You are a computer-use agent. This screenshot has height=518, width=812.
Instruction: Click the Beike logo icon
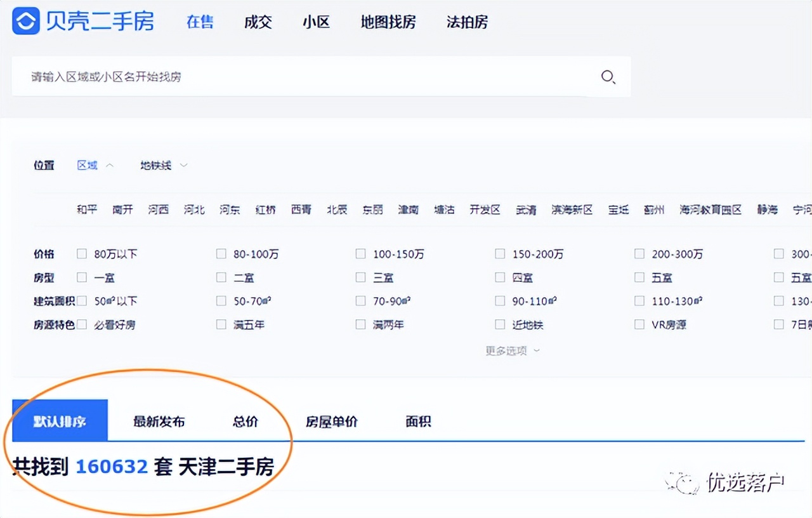click(x=23, y=21)
